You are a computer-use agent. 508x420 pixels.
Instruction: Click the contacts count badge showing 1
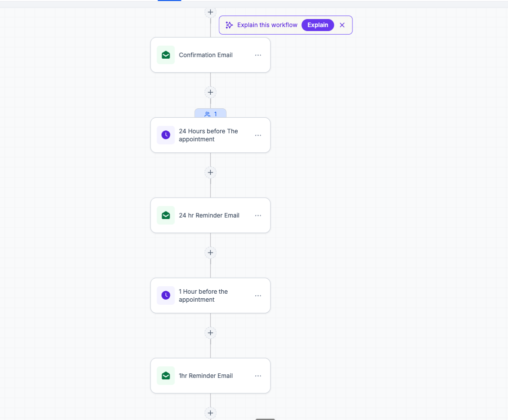point(210,114)
